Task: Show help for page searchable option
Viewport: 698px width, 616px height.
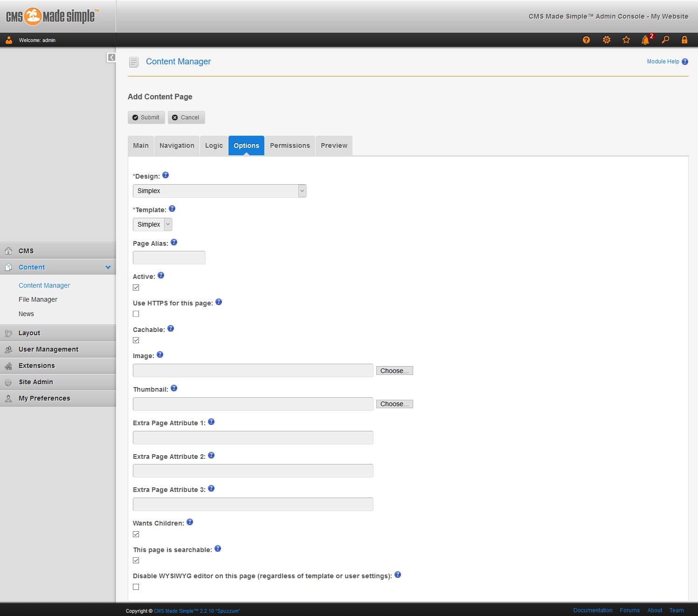Action: (x=218, y=549)
